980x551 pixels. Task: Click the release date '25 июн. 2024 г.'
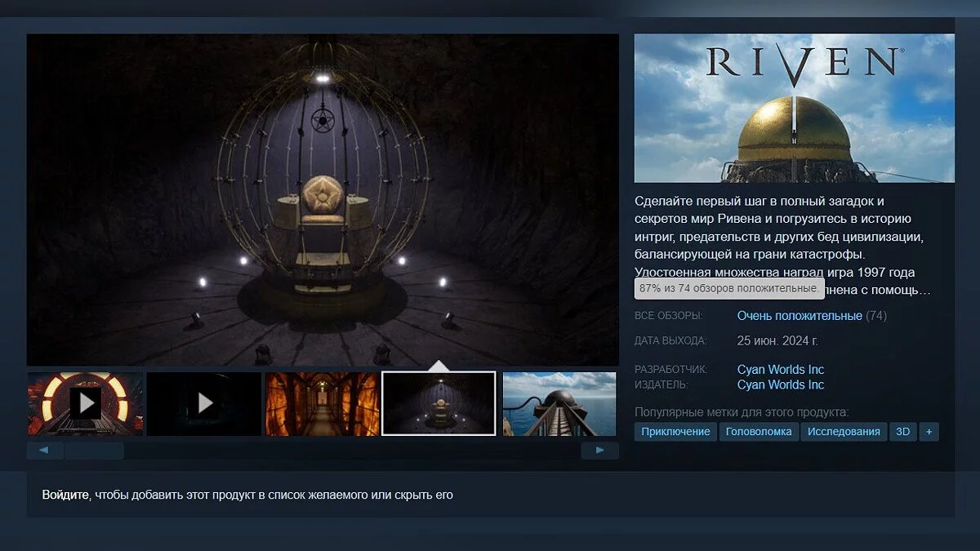777,340
